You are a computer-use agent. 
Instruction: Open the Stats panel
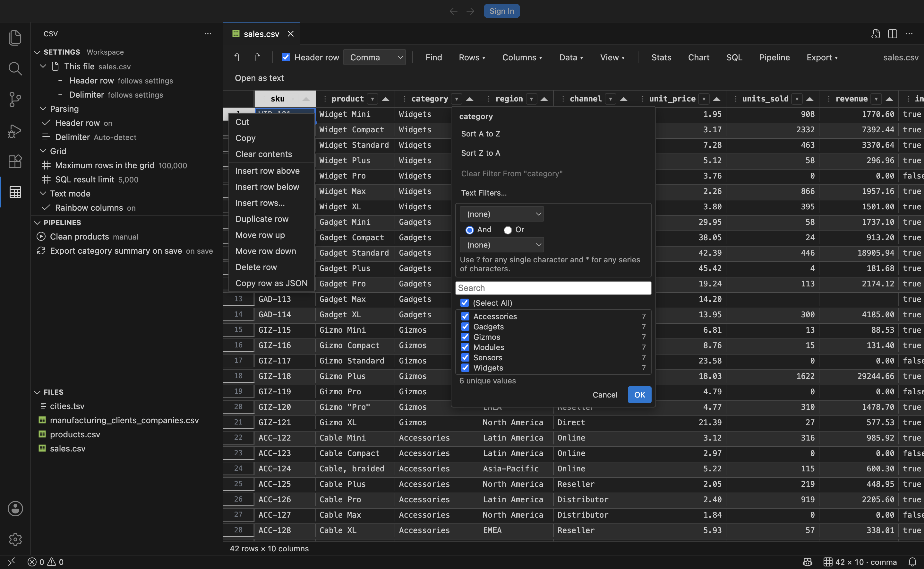coord(661,57)
